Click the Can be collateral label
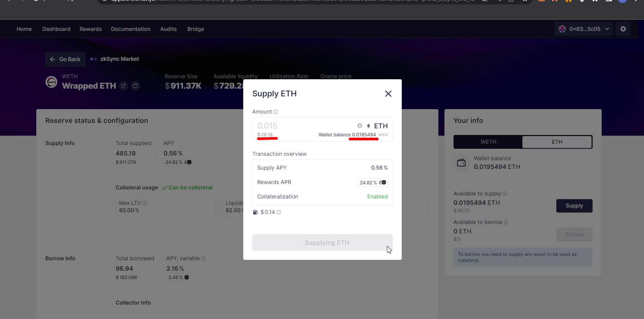The width and height of the screenshot is (644, 319). point(187,188)
